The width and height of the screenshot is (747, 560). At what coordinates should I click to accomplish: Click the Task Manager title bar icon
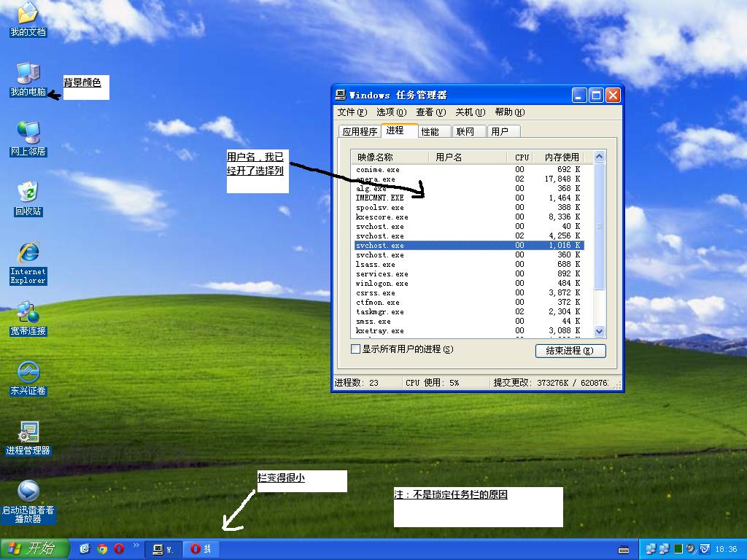(x=340, y=95)
